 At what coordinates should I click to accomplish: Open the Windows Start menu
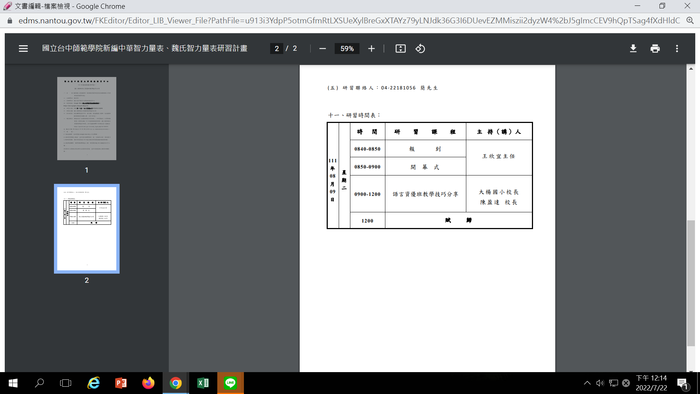point(13,383)
